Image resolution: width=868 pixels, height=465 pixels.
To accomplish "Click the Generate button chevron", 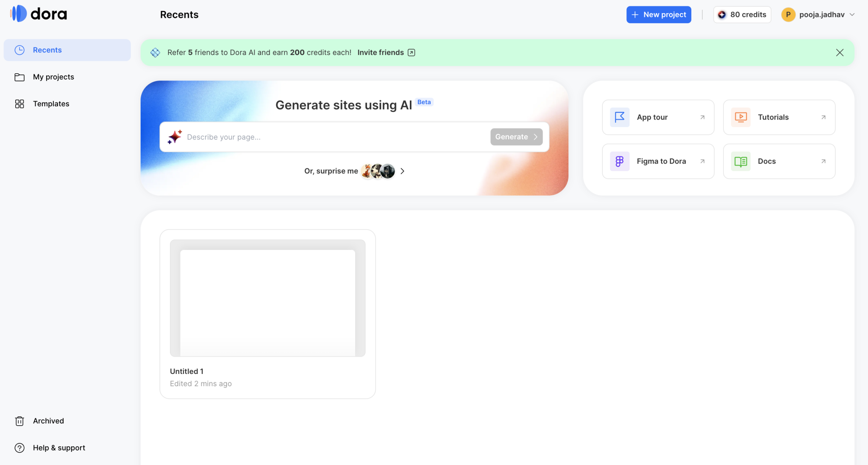I will pos(535,136).
